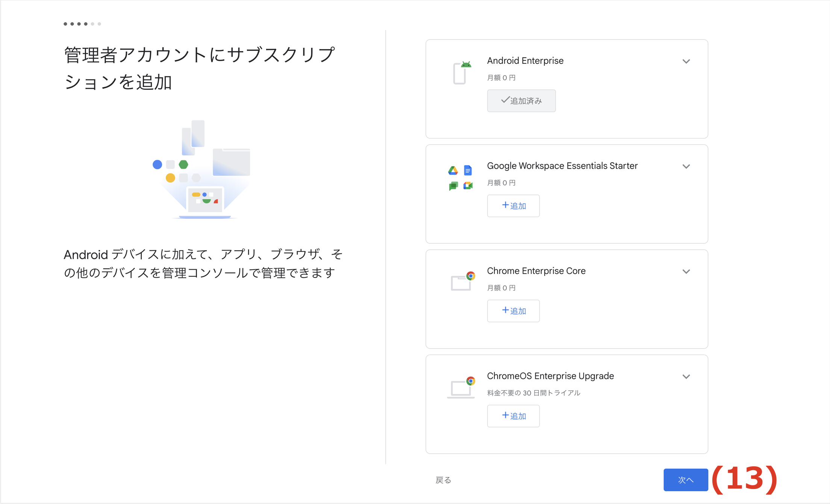Image resolution: width=830 pixels, height=504 pixels.
Task: Click the 料金不要の 30 日間トライアル text
Action: coord(534,393)
